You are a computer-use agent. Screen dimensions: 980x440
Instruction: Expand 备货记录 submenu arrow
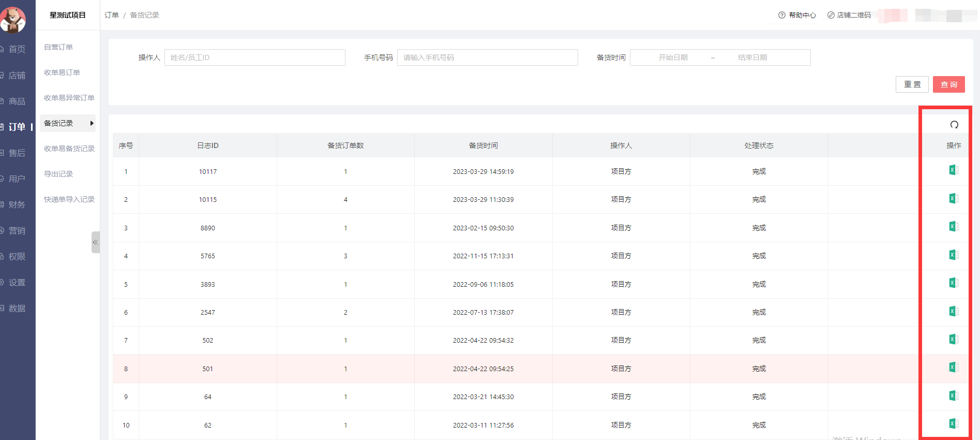click(x=92, y=123)
